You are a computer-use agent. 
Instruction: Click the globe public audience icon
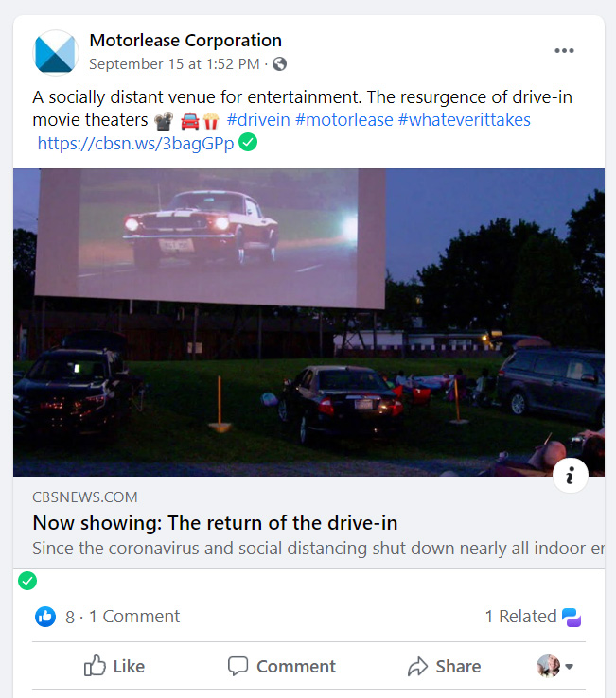point(279,64)
